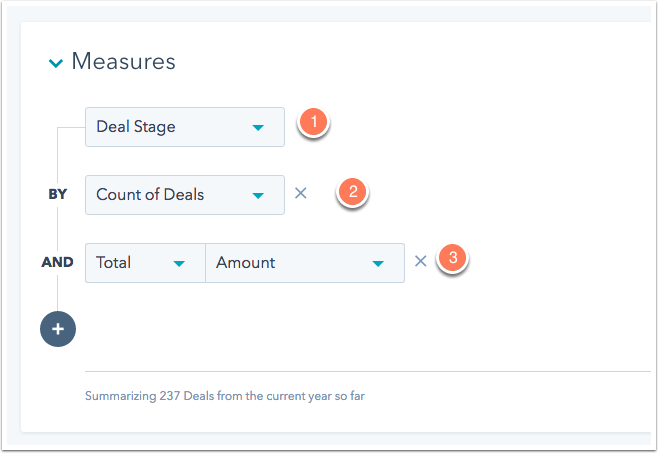Click the orange annotation marker 3
This screenshot has width=658, height=453.
[453, 258]
